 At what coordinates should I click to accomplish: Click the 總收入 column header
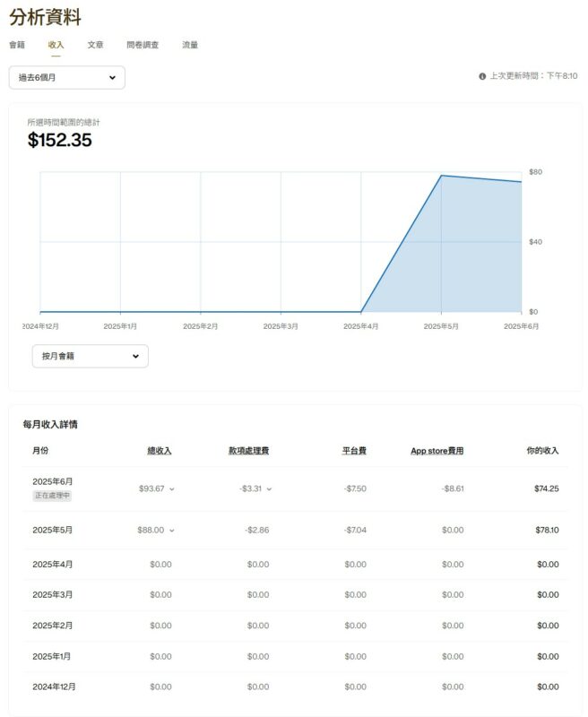coord(160,451)
